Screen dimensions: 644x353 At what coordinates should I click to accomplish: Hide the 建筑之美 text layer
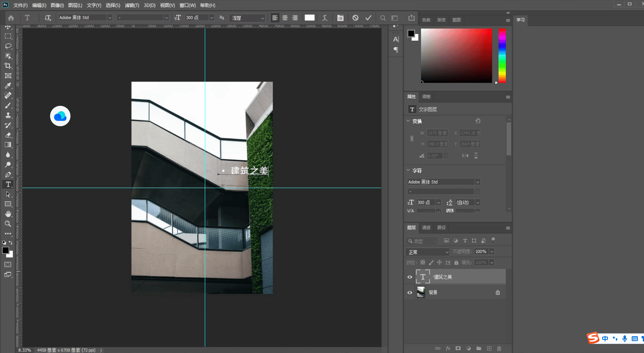coord(410,277)
